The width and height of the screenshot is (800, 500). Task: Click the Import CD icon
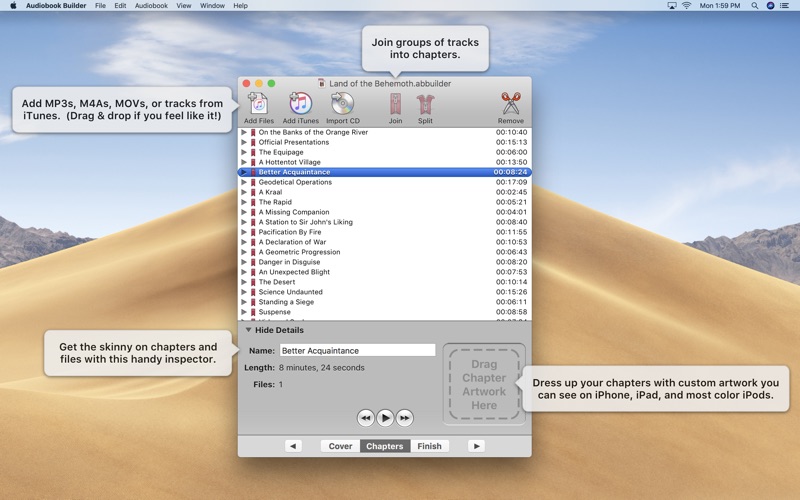tap(342, 104)
